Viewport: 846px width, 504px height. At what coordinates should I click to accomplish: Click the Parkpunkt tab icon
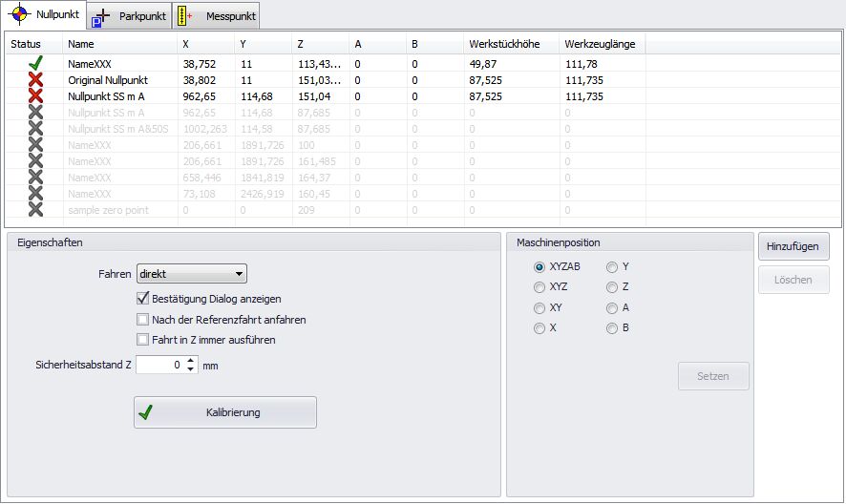pos(100,16)
